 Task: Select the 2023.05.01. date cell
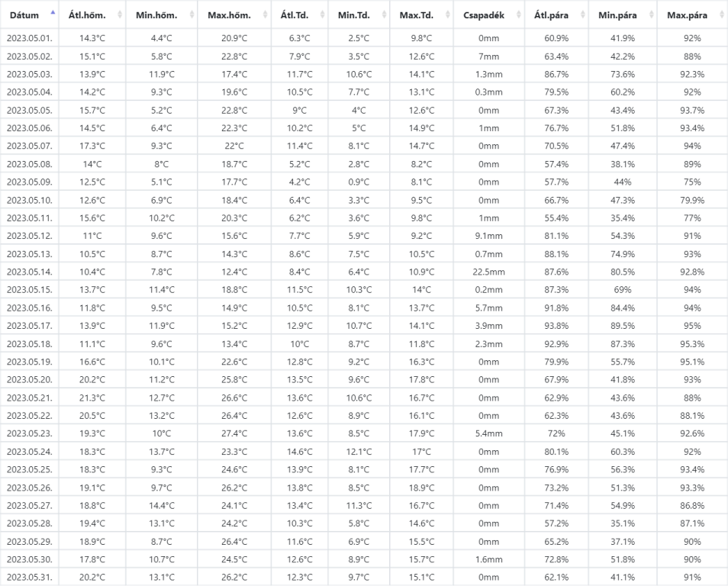[29, 38]
